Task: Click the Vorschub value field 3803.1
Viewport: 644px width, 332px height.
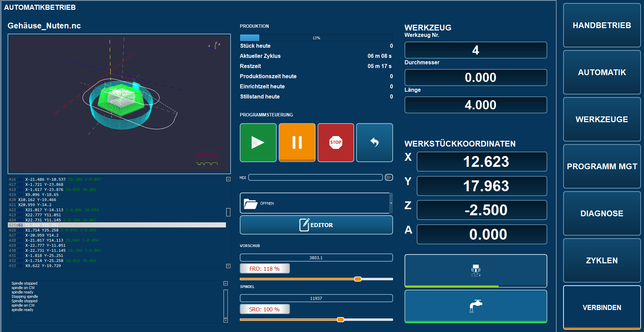Action: tap(316, 258)
